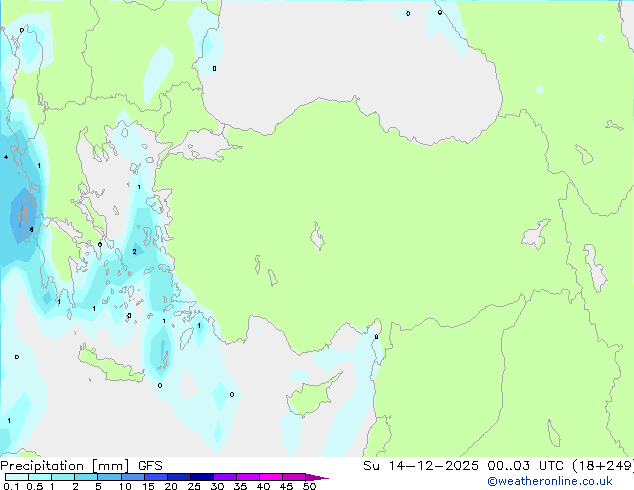
Task: Select the 5–10 mm legend color box
Action: pos(110,477)
